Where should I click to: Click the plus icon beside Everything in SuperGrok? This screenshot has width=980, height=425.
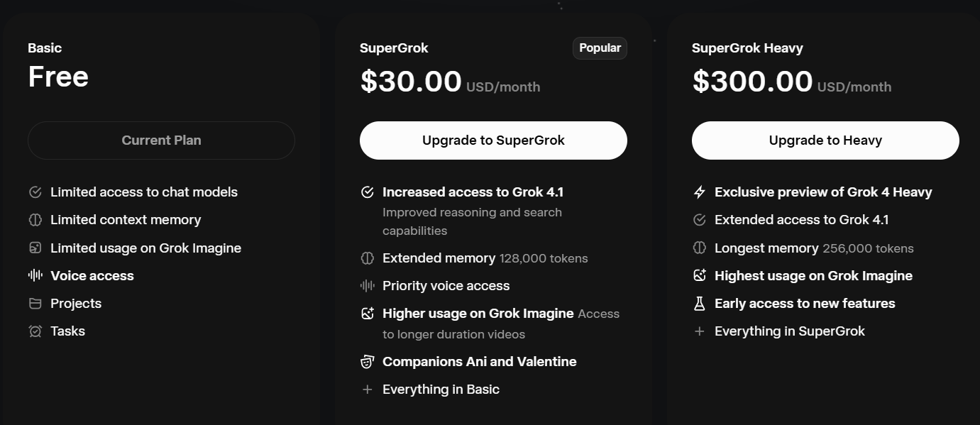(699, 331)
